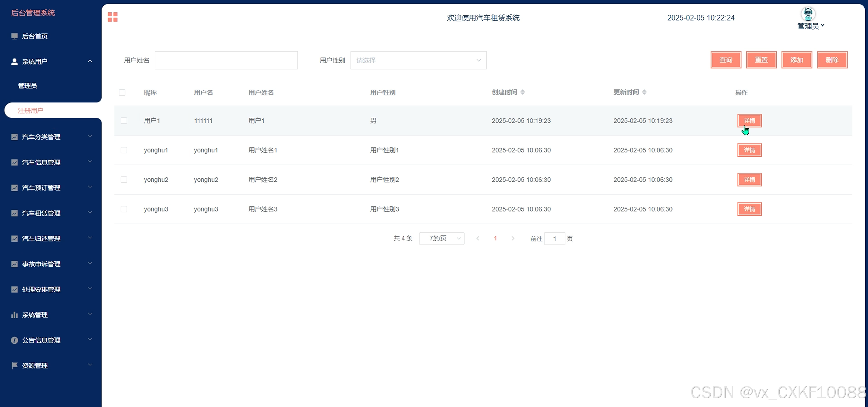
Task: Select the checkbox for yonghu2 row
Action: [124, 180]
